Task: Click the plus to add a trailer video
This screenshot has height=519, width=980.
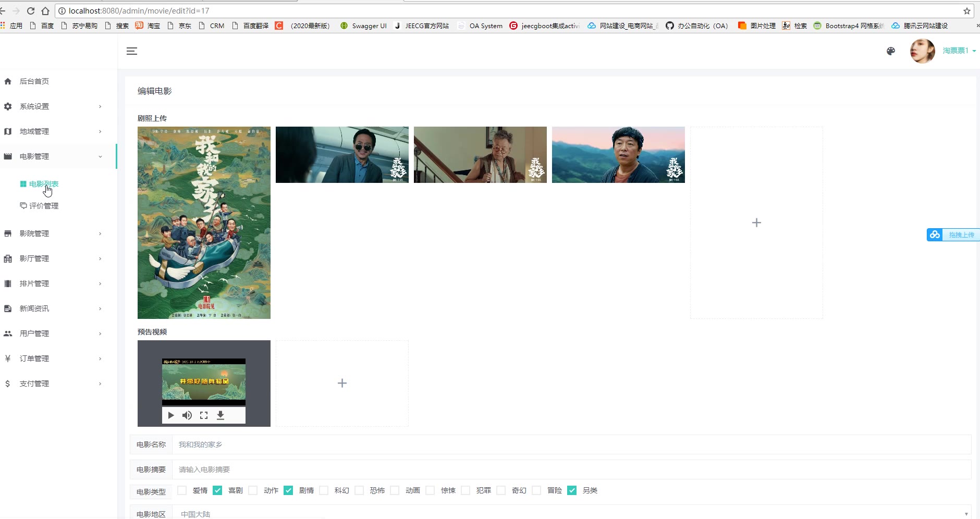Action: (x=342, y=383)
